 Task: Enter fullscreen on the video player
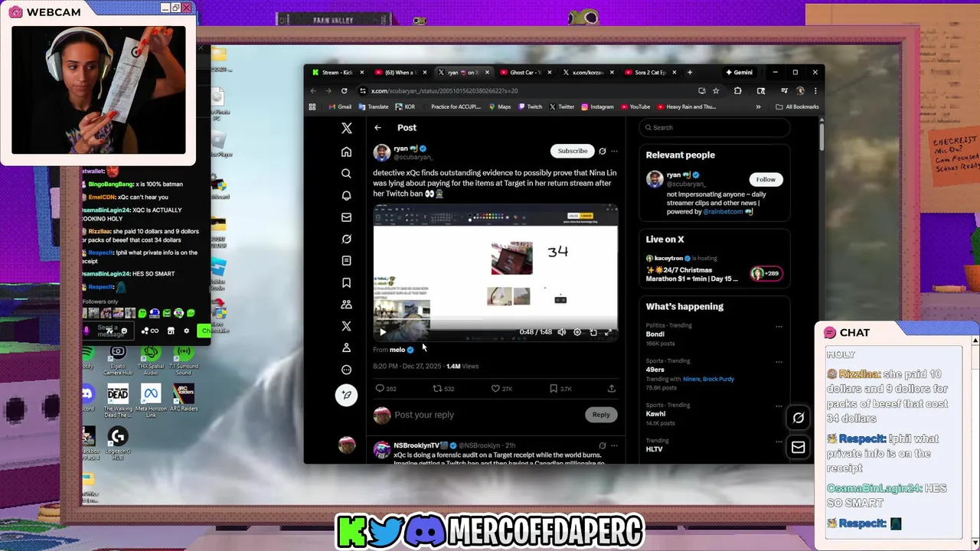[x=609, y=332]
